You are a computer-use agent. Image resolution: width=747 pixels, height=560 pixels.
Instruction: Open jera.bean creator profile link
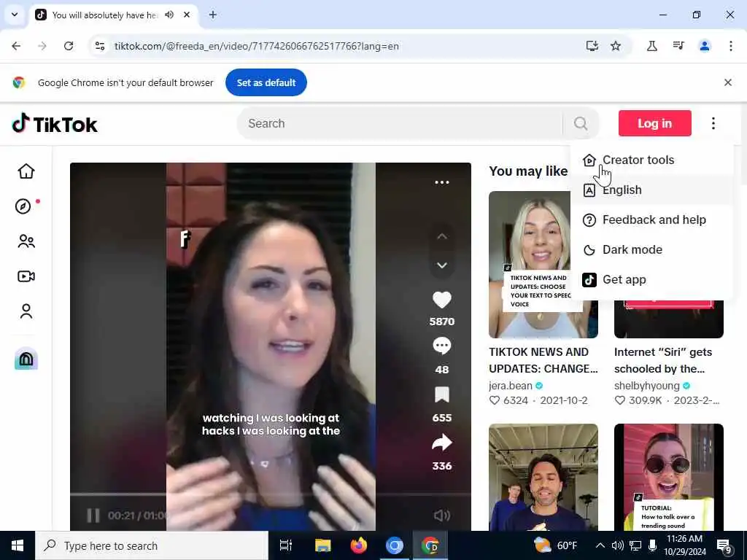[x=510, y=386]
